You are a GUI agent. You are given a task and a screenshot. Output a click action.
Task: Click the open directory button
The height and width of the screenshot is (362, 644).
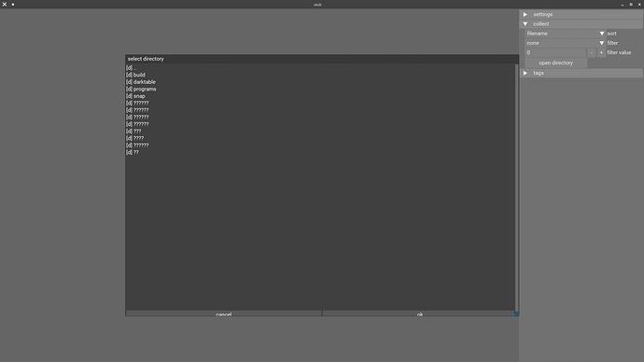pos(555,63)
